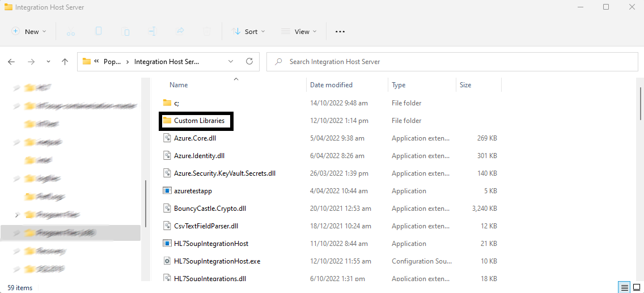Sort by Date modified column header
The image size is (644, 293).
pyautogui.click(x=331, y=85)
